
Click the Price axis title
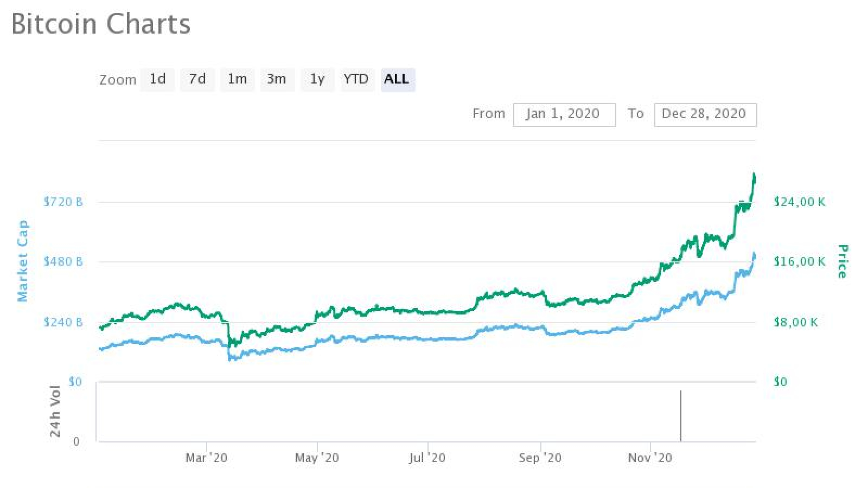click(843, 261)
